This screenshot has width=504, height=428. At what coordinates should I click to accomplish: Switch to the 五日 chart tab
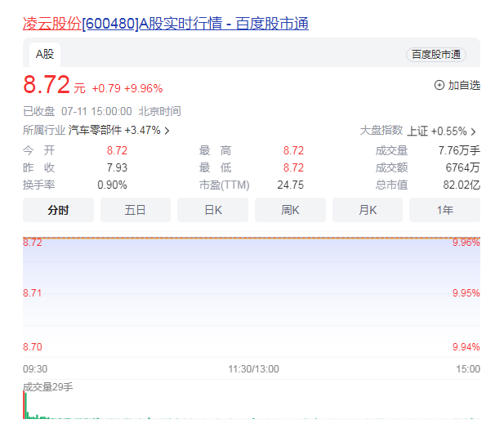[x=136, y=210]
